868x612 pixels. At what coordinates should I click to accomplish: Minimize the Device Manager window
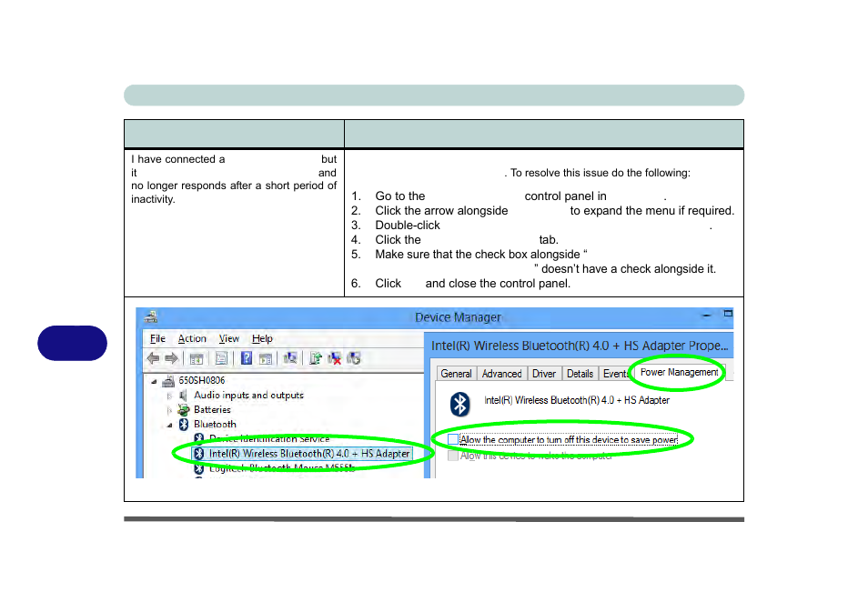point(707,315)
